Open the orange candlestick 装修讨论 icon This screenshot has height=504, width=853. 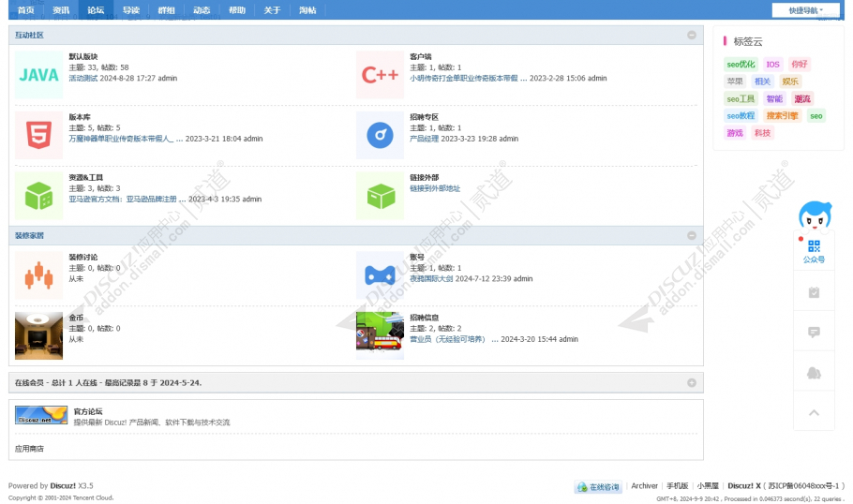(x=38, y=275)
